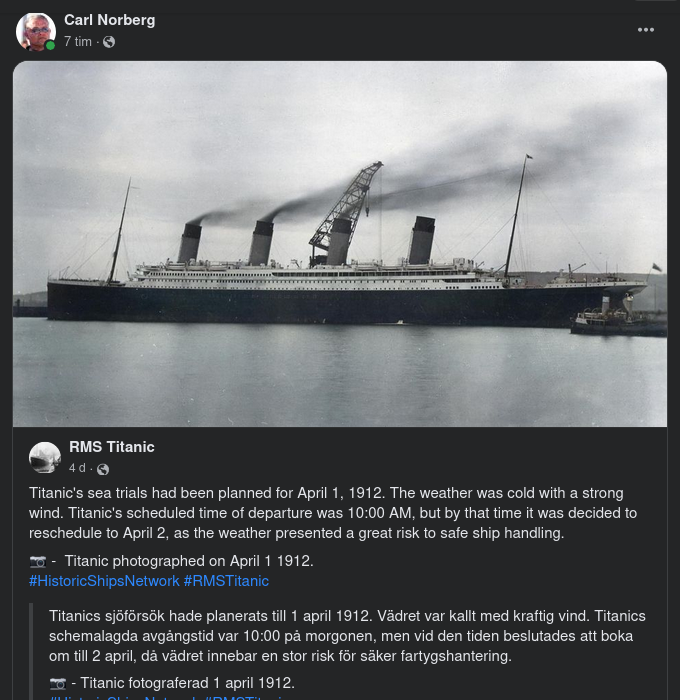The height and width of the screenshot is (700, 680).
Task: Click the green online status dot
Action: (x=50, y=46)
